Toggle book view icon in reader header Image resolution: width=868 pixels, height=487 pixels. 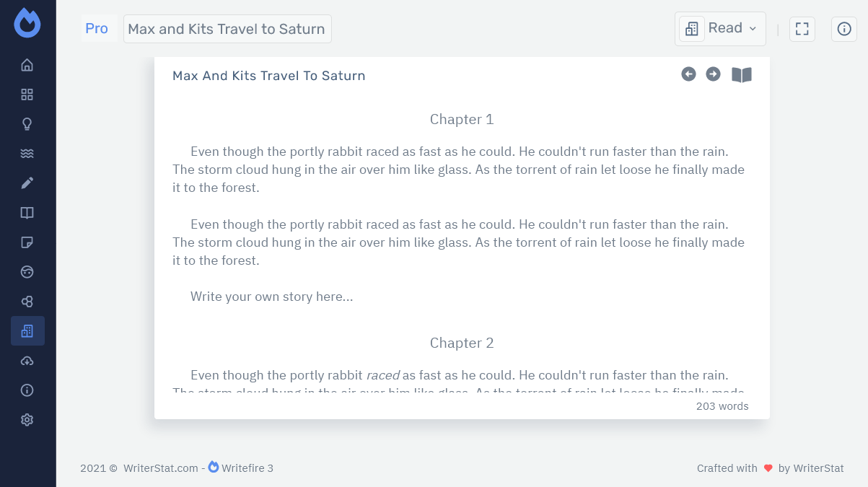click(x=742, y=75)
